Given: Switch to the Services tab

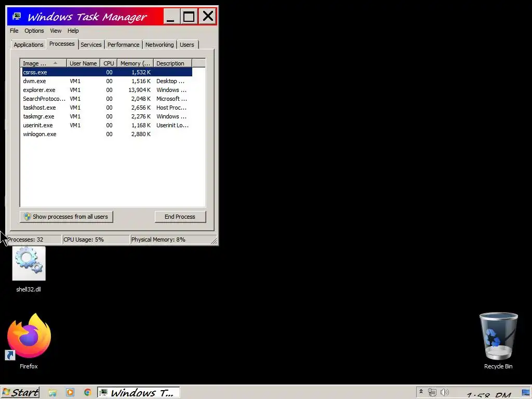Looking at the screenshot, I should click(91, 45).
